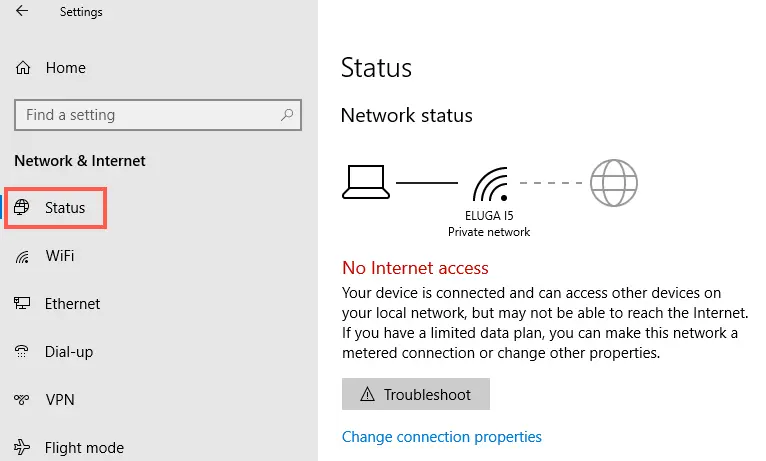Open the WiFi settings page
Screen dimensions: 766x461
(60, 256)
